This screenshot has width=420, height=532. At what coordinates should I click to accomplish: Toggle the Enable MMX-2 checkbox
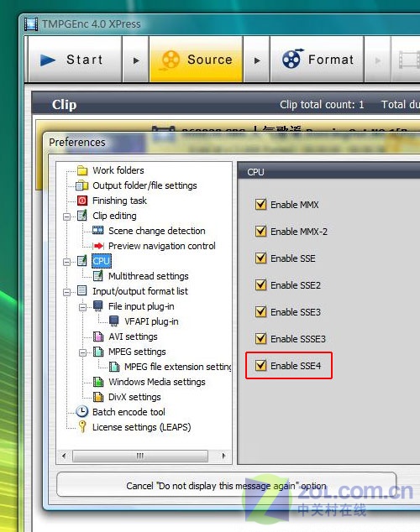click(x=260, y=231)
